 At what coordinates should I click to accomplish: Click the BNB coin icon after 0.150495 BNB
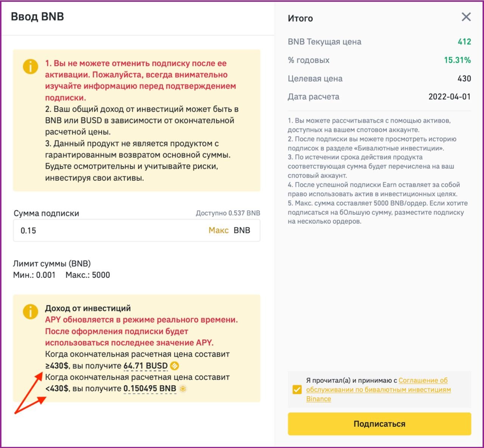click(183, 389)
